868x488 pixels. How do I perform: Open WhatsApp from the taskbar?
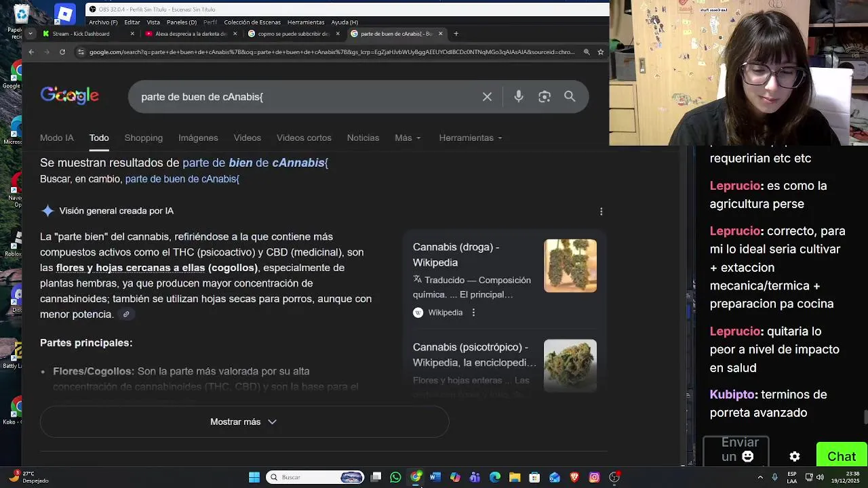(x=395, y=477)
